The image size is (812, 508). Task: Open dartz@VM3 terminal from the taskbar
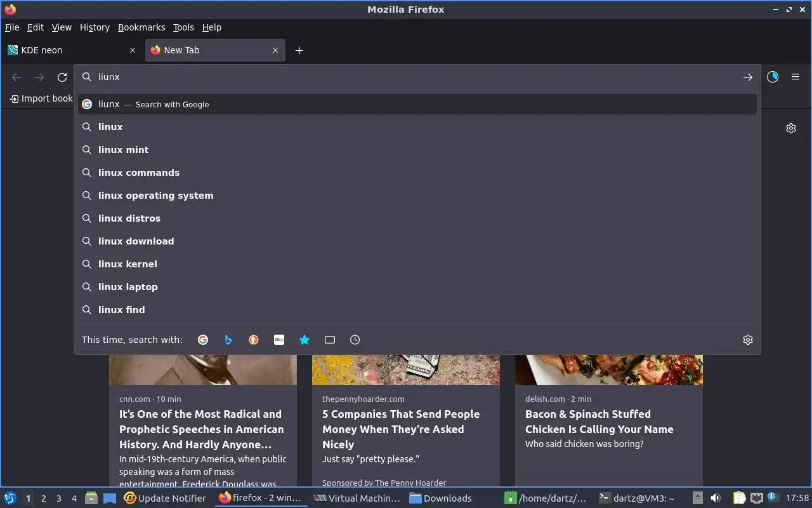pyautogui.click(x=636, y=498)
